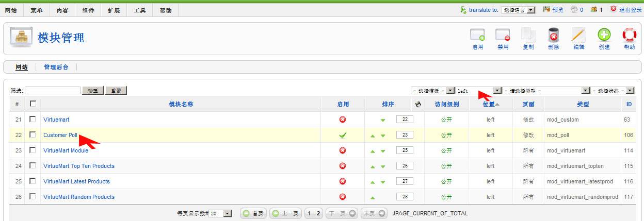Open the 工具 menu

point(140,10)
